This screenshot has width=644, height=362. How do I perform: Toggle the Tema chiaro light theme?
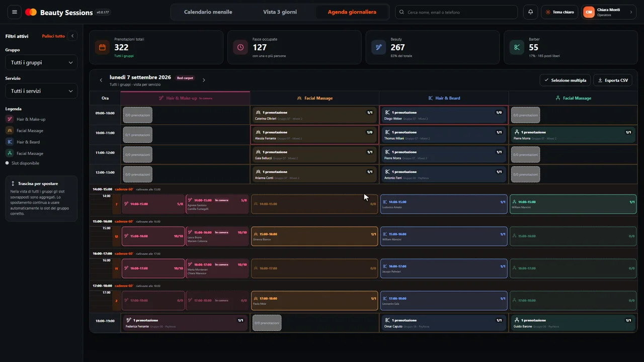click(559, 12)
